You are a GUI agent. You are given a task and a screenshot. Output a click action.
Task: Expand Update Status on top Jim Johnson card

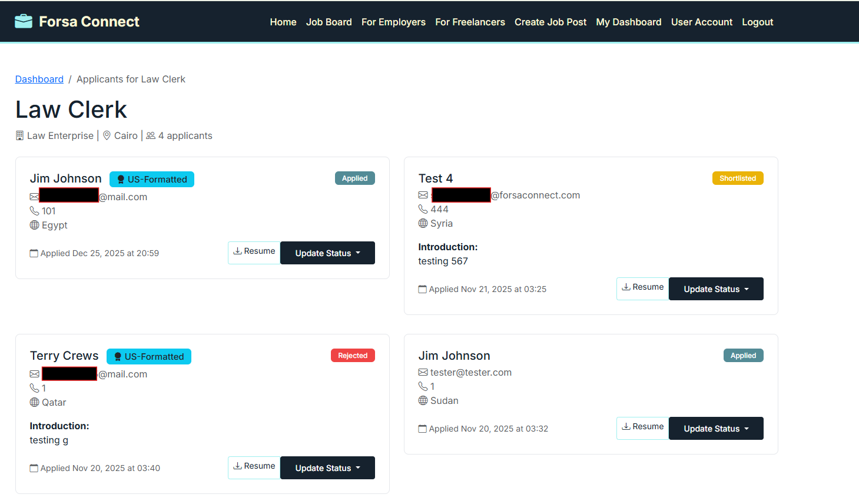click(x=327, y=253)
